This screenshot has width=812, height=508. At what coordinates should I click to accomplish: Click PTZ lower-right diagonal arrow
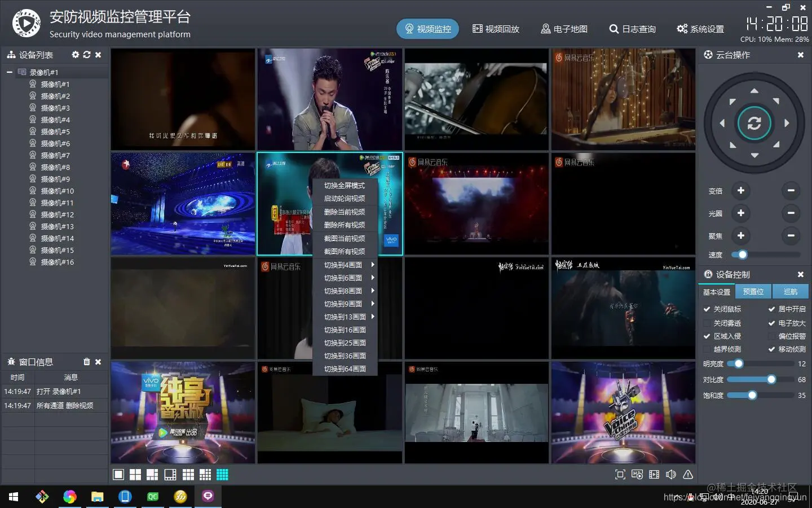pyautogui.click(x=776, y=145)
